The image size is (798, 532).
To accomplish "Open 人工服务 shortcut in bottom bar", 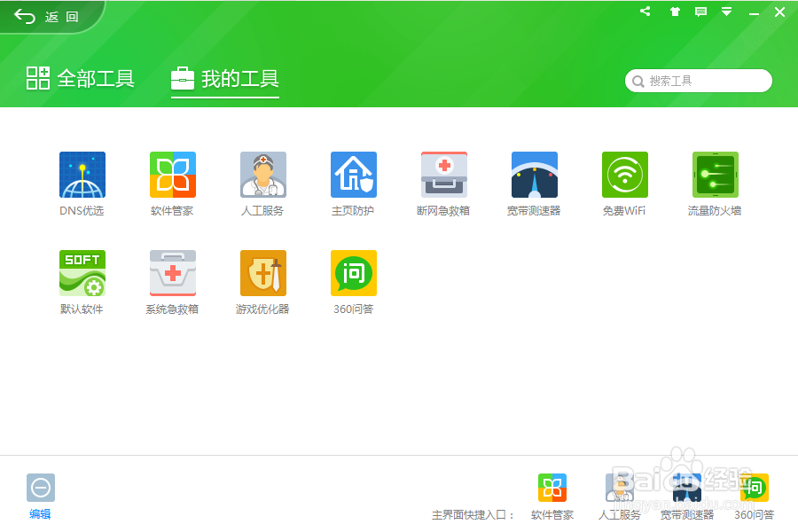I will [620, 488].
